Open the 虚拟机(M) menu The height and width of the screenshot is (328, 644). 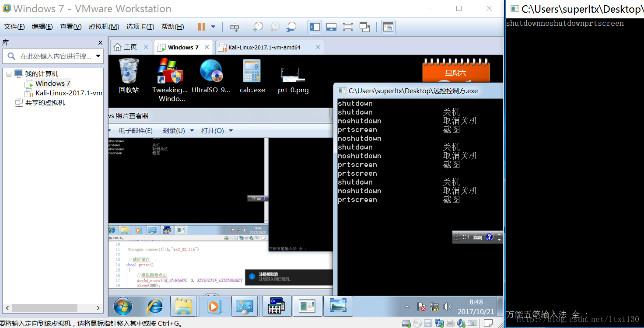point(104,27)
